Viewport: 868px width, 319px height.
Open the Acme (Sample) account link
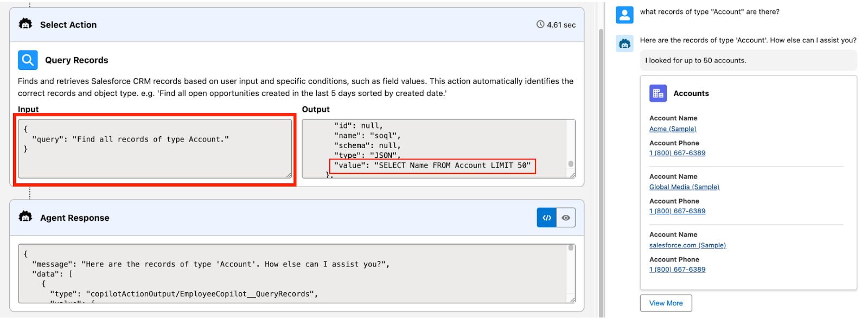pos(673,129)
